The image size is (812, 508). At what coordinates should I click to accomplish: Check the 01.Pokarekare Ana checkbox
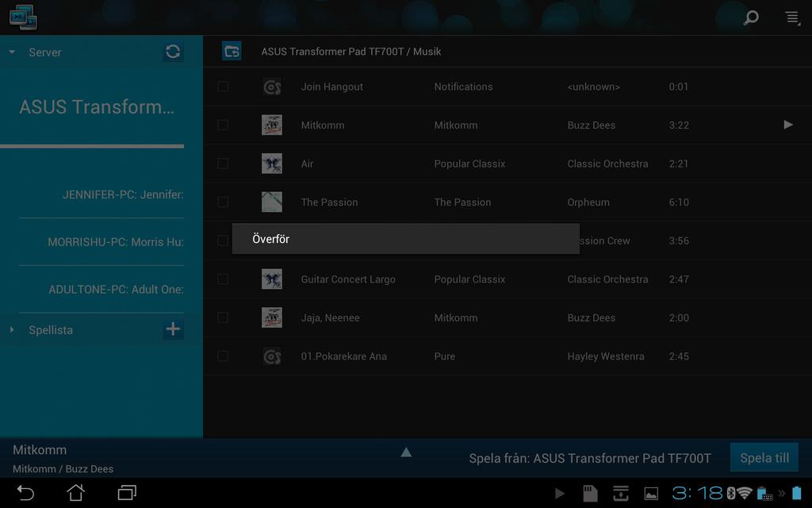tap(223, 356)
